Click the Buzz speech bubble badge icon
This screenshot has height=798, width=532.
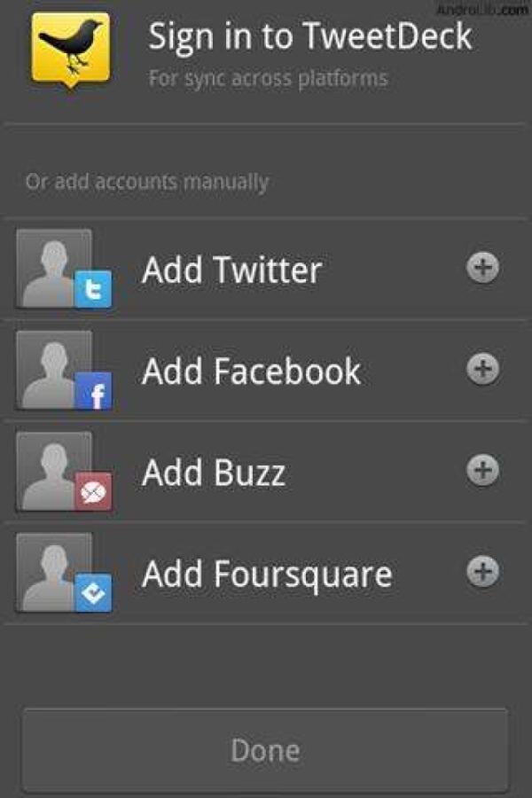coord(93,491)
